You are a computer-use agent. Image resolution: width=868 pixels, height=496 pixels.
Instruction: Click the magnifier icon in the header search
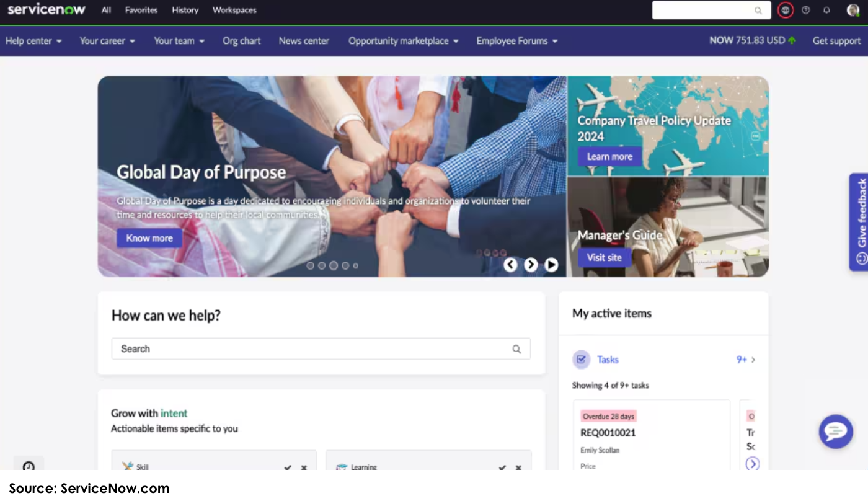pyautogui.click(x=758, y=11)
